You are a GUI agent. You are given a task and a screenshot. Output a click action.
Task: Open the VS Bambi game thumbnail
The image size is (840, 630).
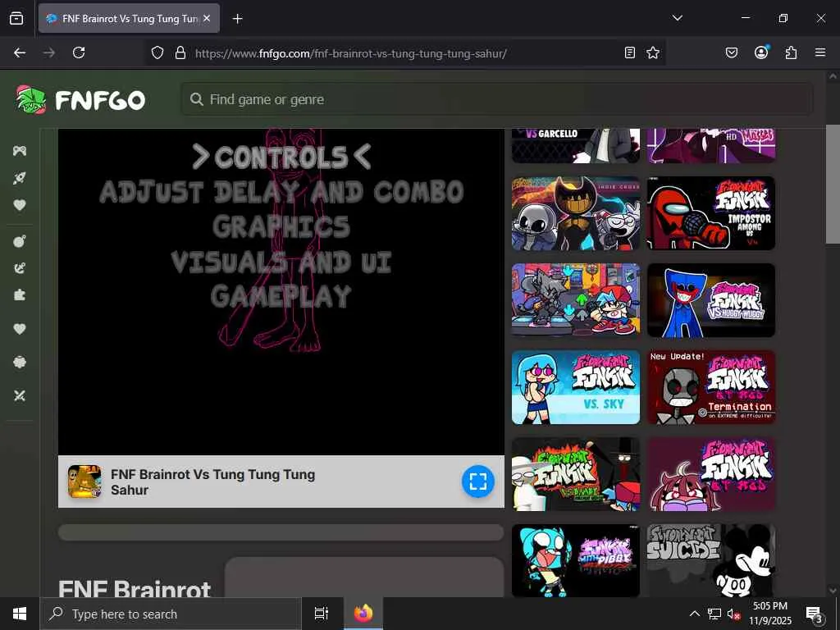pyautogui.click(x=576, y=474)
